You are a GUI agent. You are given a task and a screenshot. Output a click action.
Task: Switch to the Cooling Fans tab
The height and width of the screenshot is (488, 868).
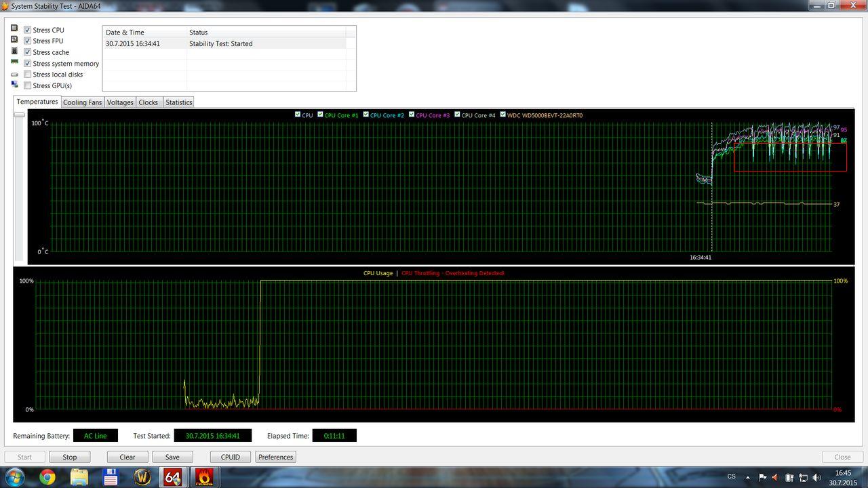82,102
